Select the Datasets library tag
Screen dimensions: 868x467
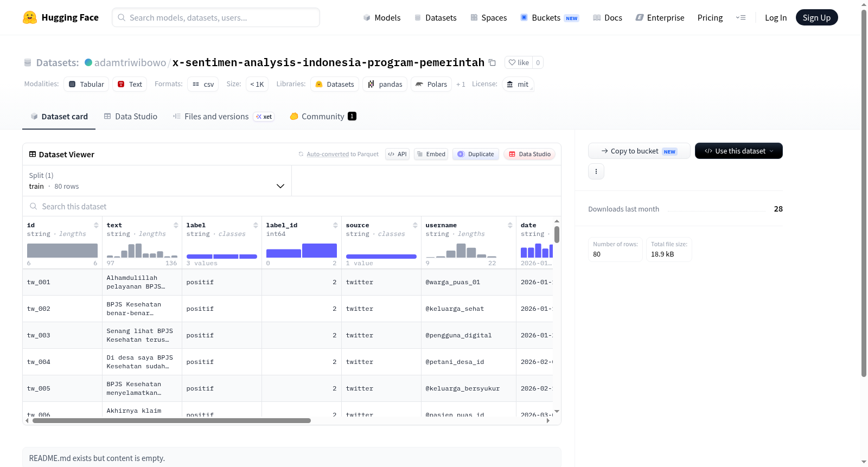pos(335,84)
